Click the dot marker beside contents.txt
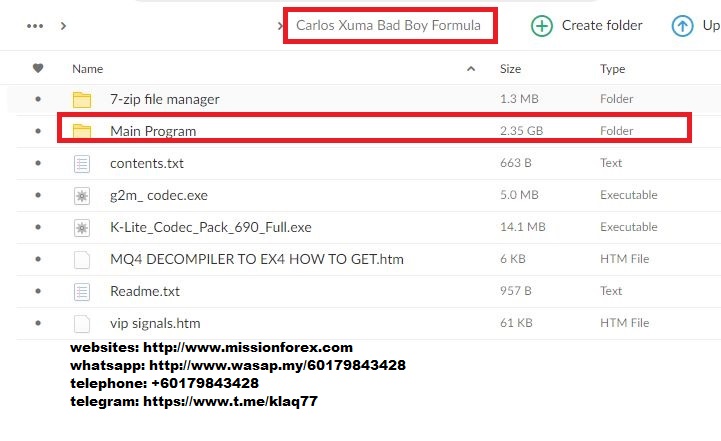The width and height of the screenshot is (721, 441). (38, 163)
